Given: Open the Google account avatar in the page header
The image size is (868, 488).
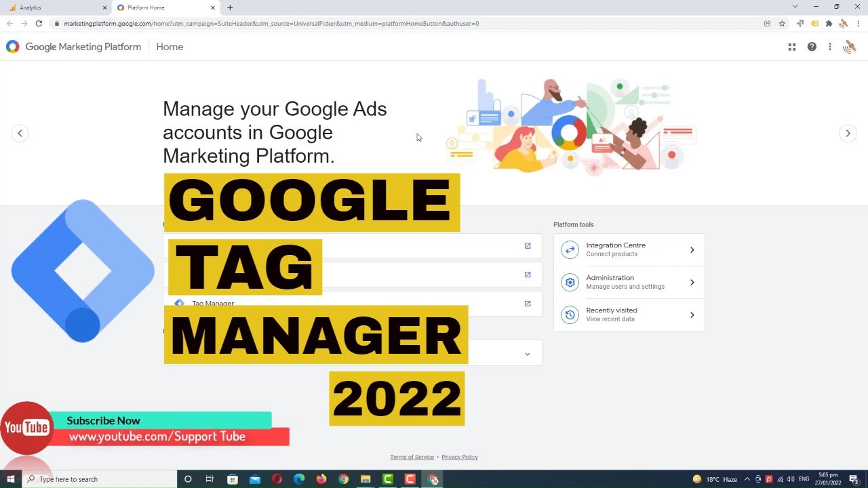Looking at the screenshot, I should [849, 47].
